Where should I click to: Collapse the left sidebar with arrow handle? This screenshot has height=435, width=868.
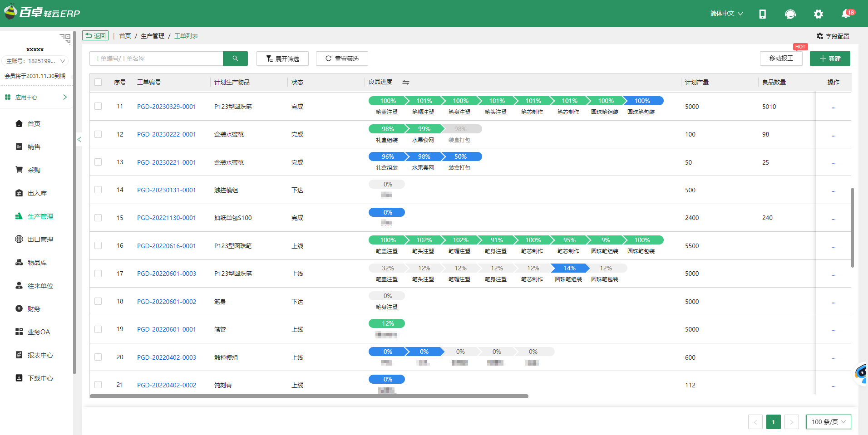[79, 139]
